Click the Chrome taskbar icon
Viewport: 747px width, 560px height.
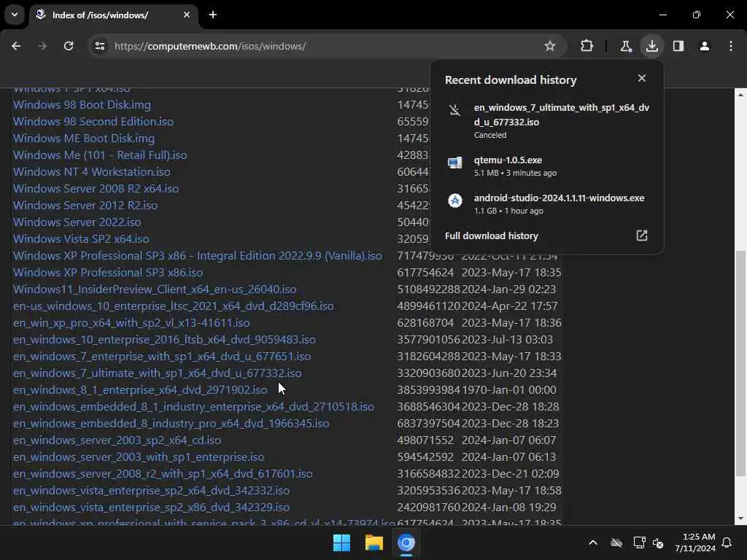coord(406,542)
